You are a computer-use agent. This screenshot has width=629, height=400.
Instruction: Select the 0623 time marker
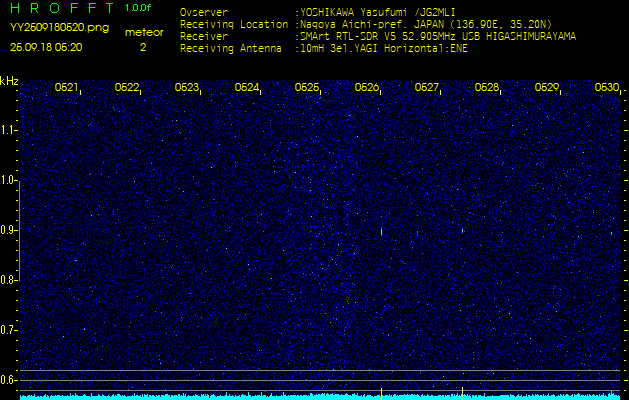(187, 88)
